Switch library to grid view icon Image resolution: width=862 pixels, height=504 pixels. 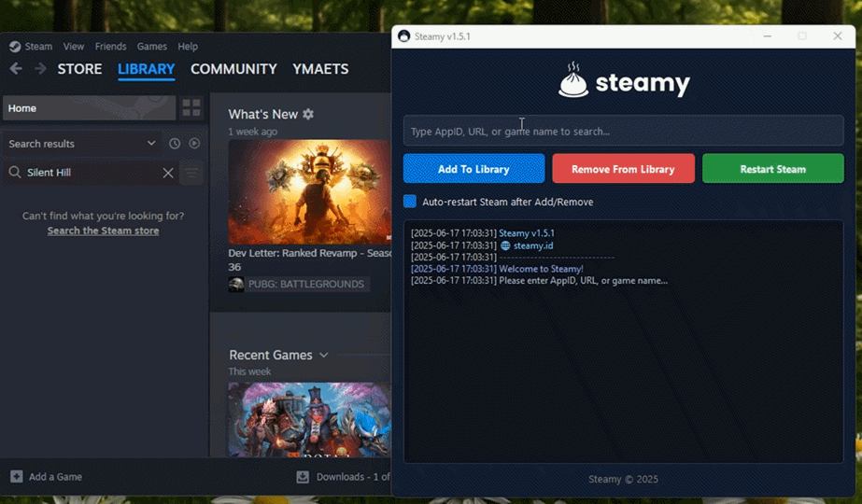[x=191, y=107]
